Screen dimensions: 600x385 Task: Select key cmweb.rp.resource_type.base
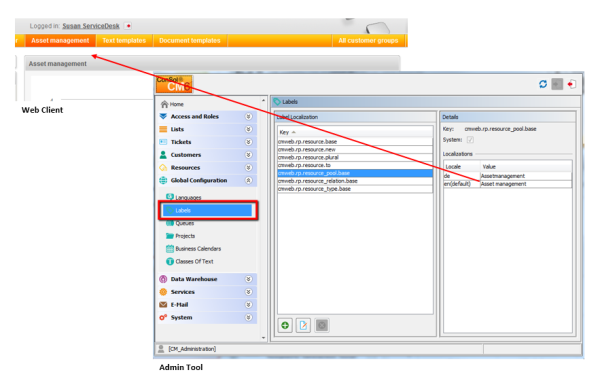355,189
